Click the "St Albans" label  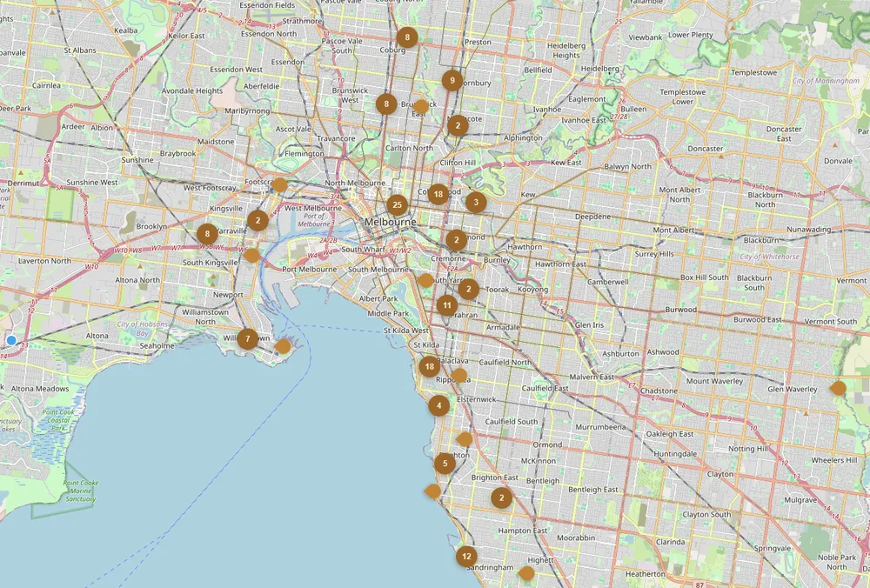pyautogui.click(x=80, y=50)
